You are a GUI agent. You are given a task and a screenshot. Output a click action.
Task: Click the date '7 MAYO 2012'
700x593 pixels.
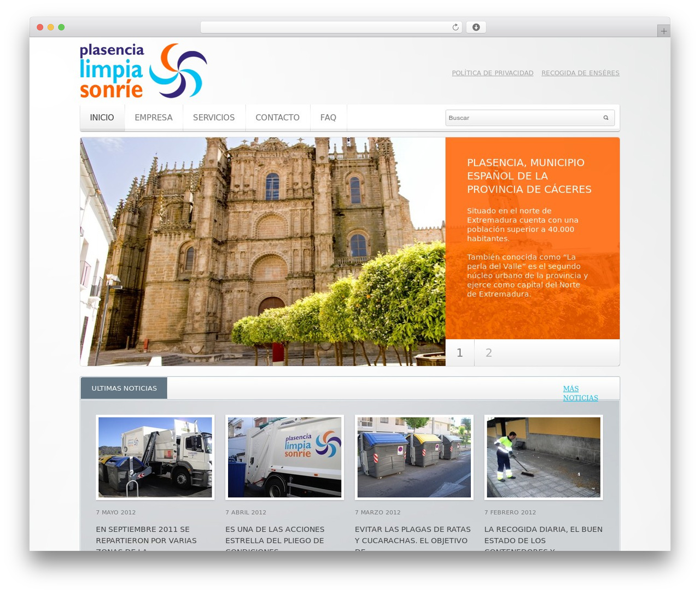[x=116, y=513]
